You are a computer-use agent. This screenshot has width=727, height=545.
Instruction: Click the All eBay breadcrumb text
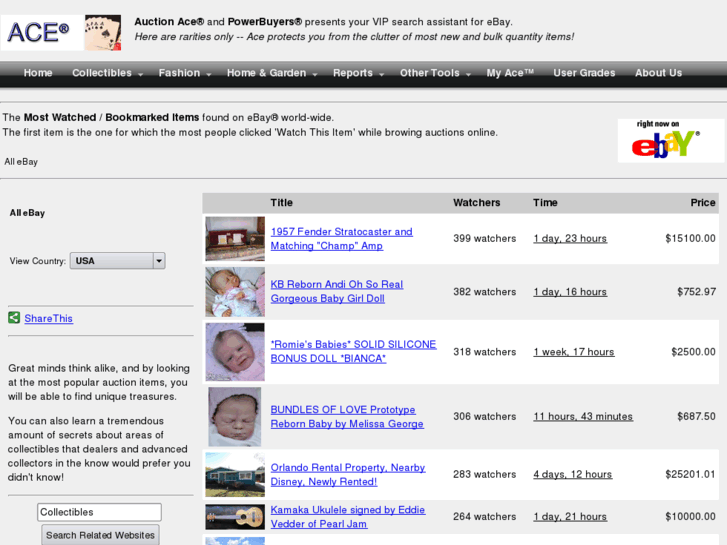click(21, 162)
